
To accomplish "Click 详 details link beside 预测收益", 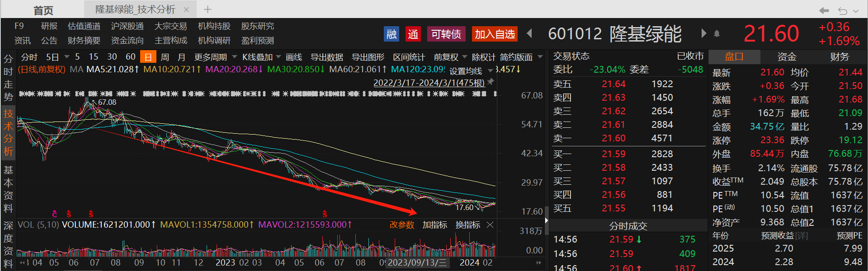I will (802, 236).
